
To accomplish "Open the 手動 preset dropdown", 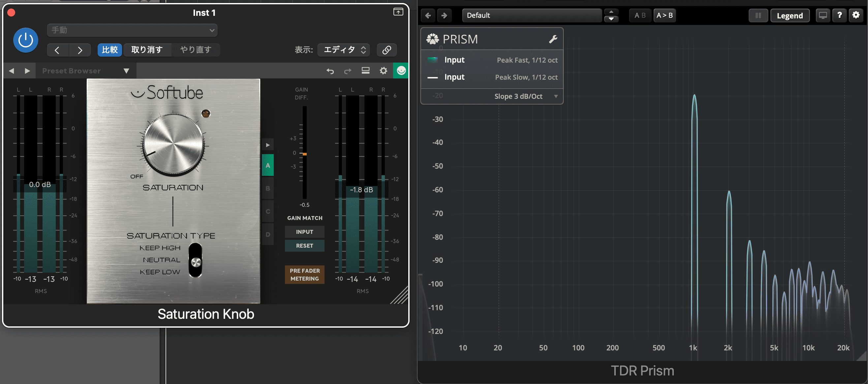I will (132, 30).
